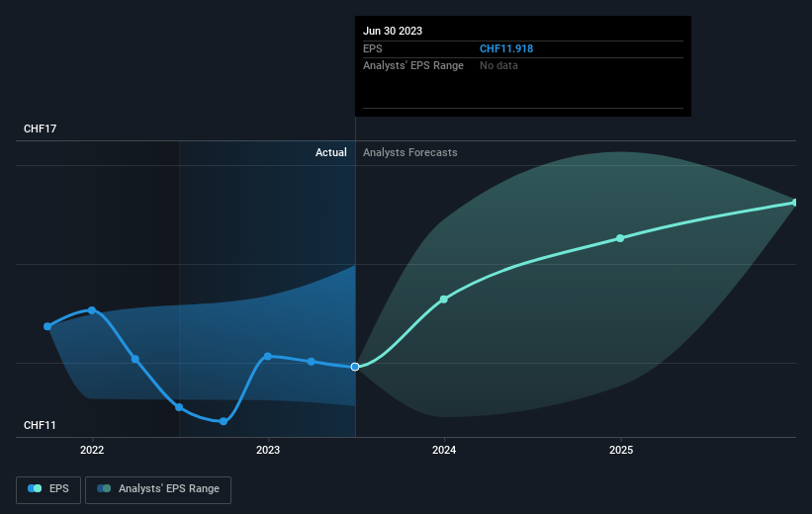Screen dimensions: 812x514
Task: Click the CHF11.918 EPS value in tooltip
Action: 506,48
